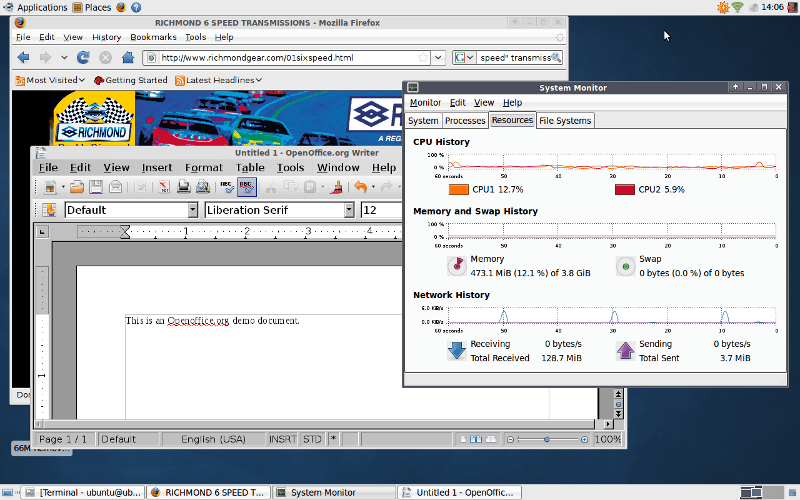Click the Firefox URL address field
This screenshot has height=500, width=800.
(x=287, y=58)
